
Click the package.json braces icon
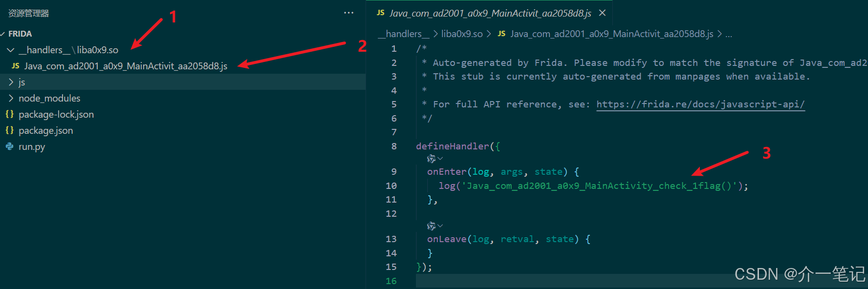[9, 130]
